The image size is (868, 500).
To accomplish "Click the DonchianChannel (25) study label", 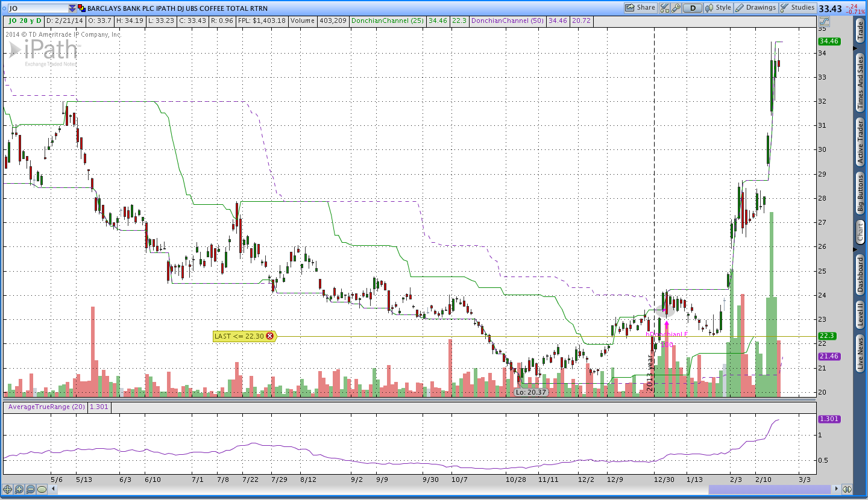I will [x=386, y=20].
